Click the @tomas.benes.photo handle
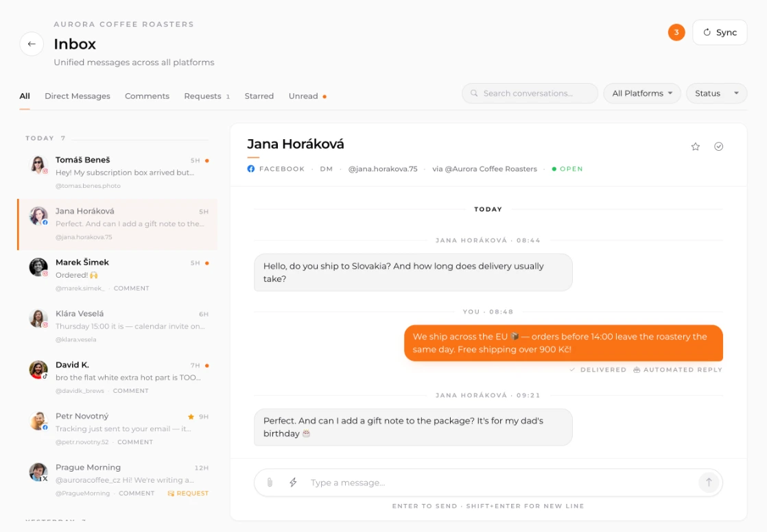The width and height of the screenshot is (767, 532). [88, 186]
